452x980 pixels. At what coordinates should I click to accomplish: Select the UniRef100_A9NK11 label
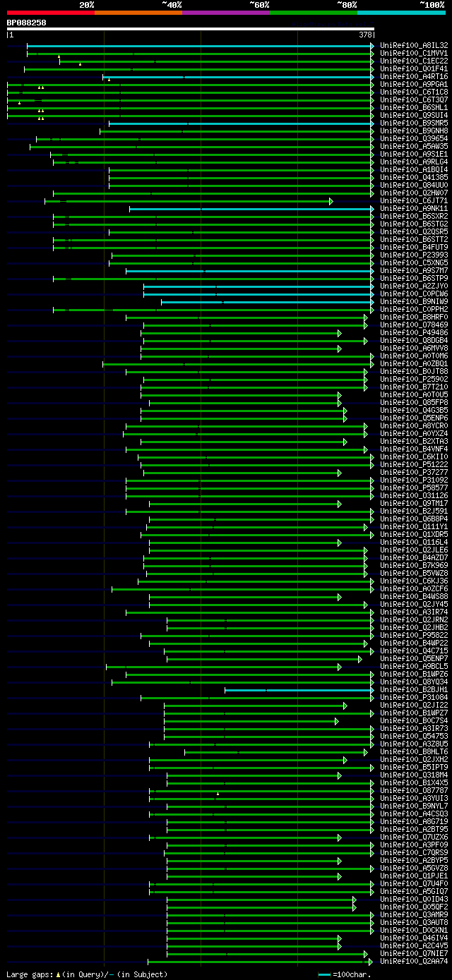[414, 208]
